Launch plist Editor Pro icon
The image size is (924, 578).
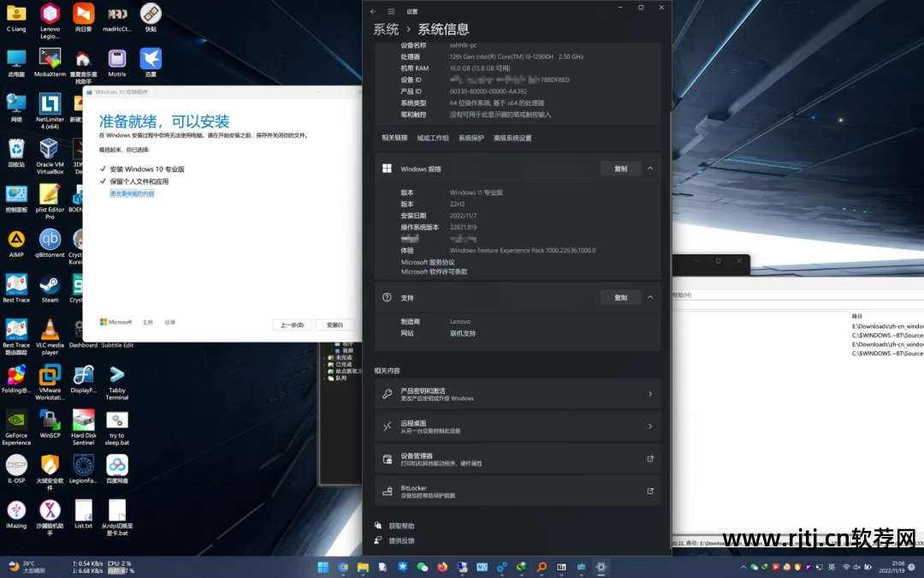(50, 202)
